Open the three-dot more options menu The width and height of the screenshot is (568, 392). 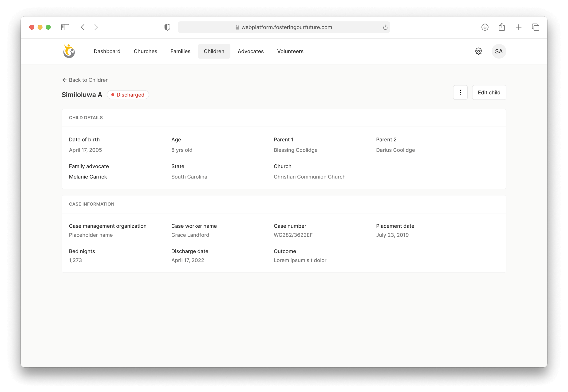[460, 92]
